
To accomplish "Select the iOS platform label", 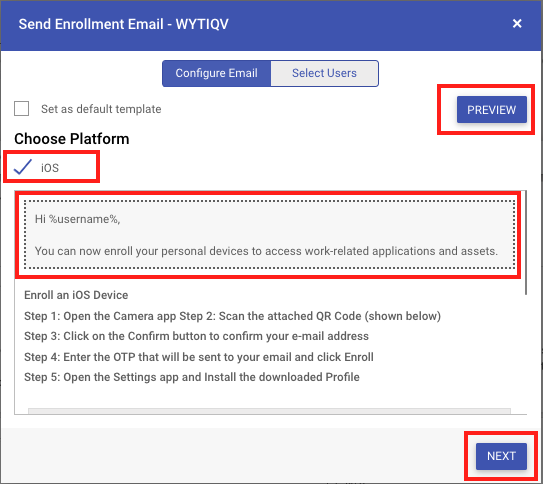I will (x=50, y=168).
